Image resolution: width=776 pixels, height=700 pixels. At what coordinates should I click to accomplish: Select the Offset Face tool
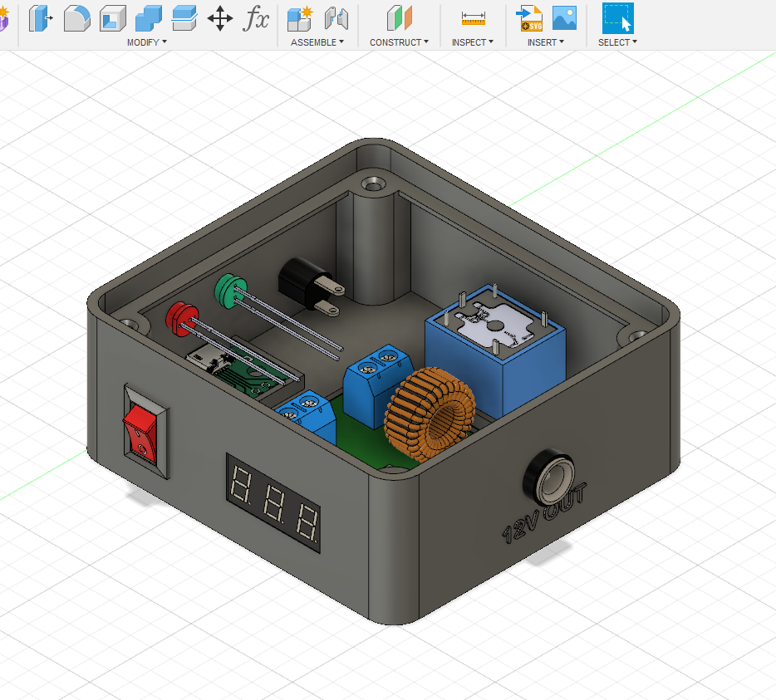tap(184, 19)
